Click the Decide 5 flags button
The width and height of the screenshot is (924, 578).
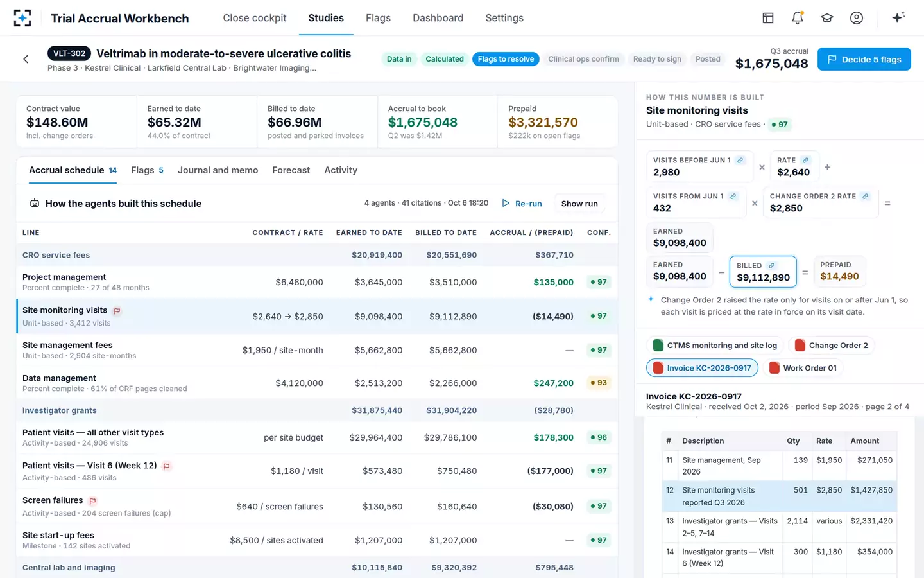864,59
